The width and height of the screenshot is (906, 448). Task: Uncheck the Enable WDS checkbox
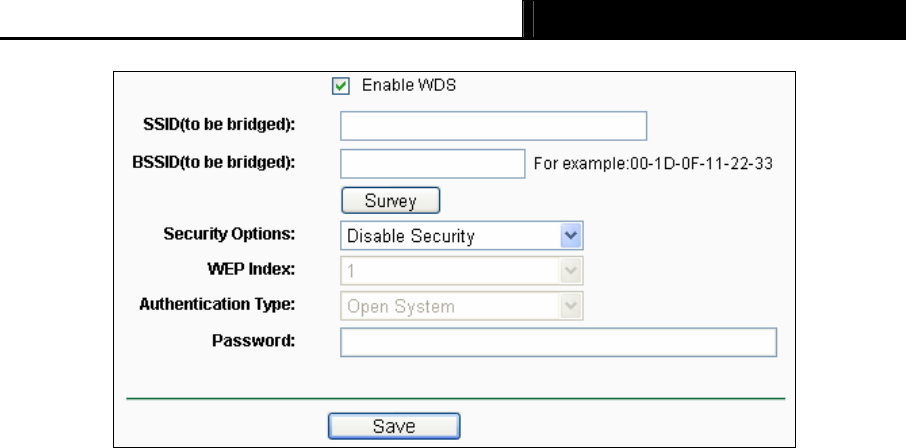(339, 86)
